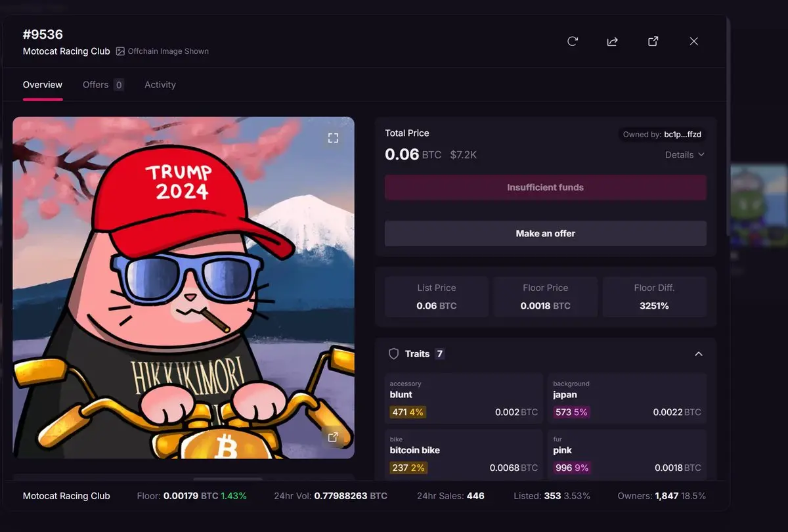Image resolution: width=788 pixels, height=532 pixels.
Task: Click the Floor Diff. 3251% box
Action: tap(655, 297)
